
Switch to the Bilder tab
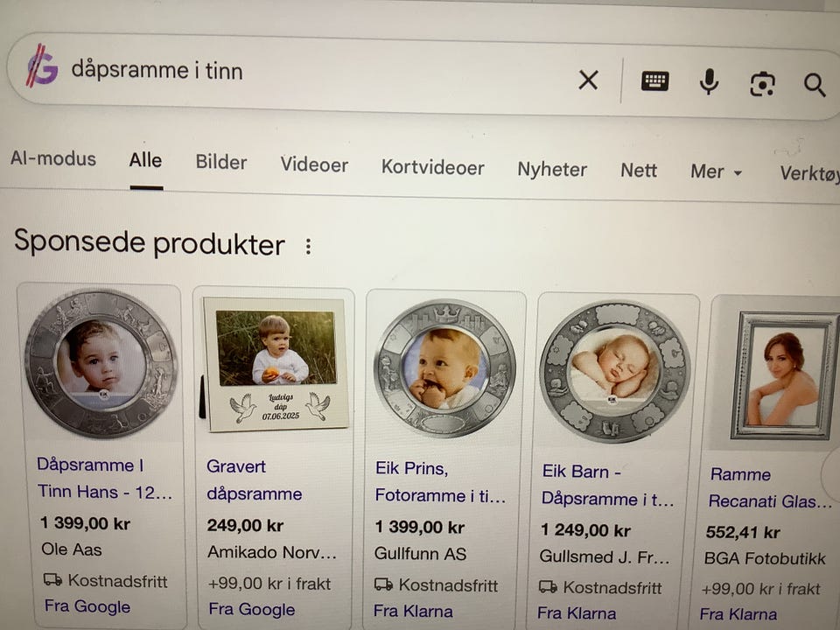pyautogui.click(x=220, y=163)
